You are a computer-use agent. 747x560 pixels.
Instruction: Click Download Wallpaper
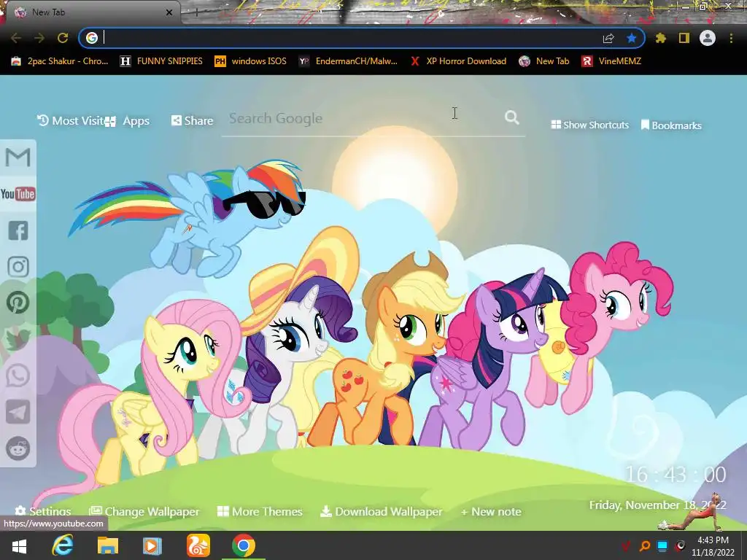[381, 511]
